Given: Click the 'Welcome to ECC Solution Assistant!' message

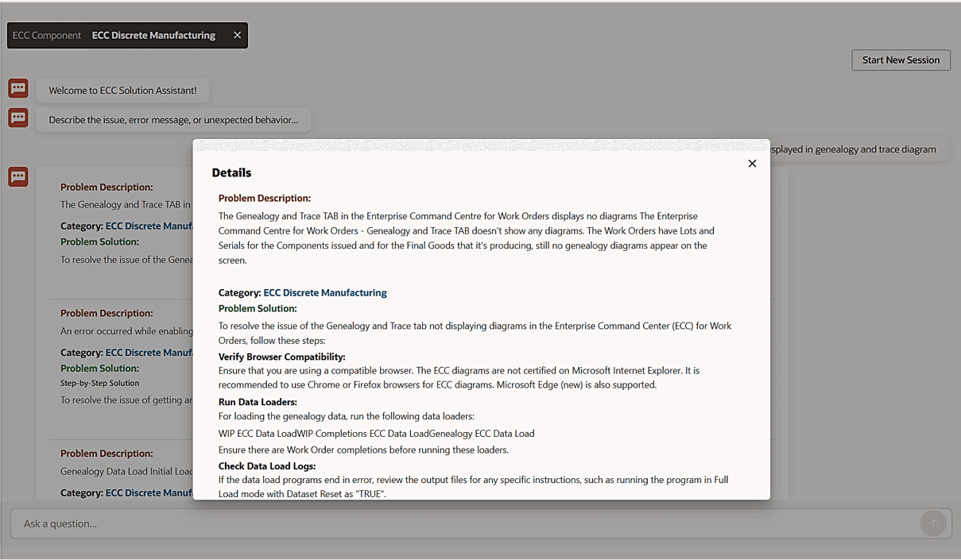Looking at the screenshot, I should (x=122, y=91).
